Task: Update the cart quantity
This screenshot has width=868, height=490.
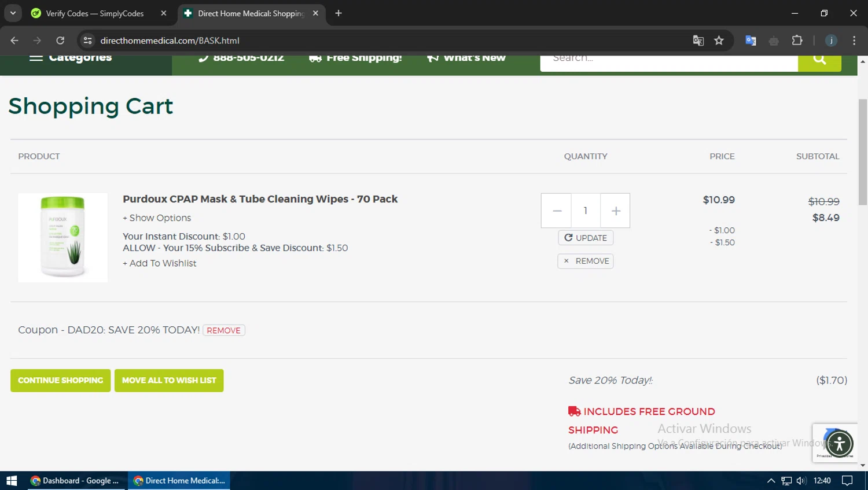Action: click(x=586, y=238)
